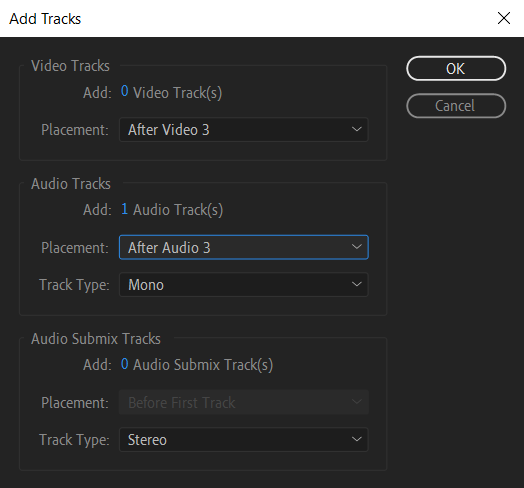Confirm with the OK button
The image size is (524, 488).
[456, 69]
